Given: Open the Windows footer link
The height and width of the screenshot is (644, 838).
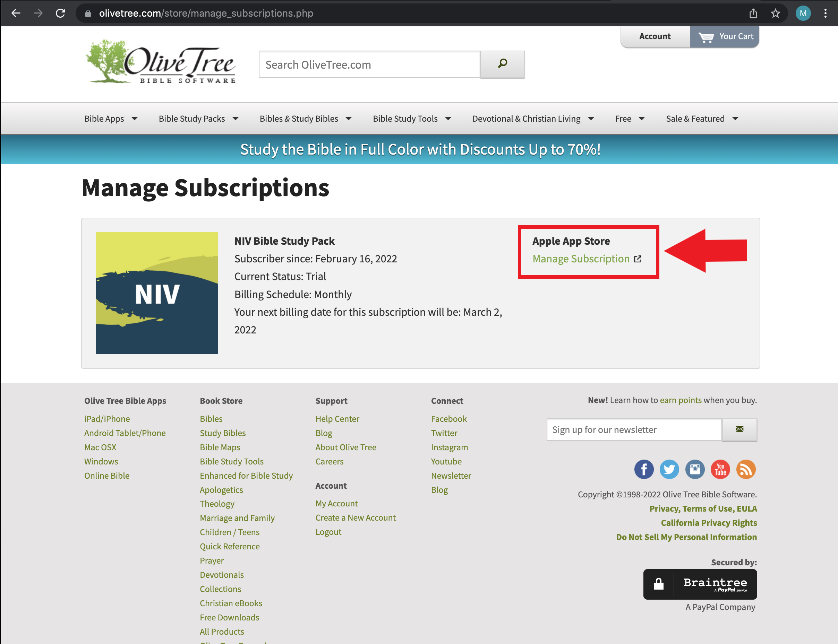Looking at the screenshot, I should 101,461.
